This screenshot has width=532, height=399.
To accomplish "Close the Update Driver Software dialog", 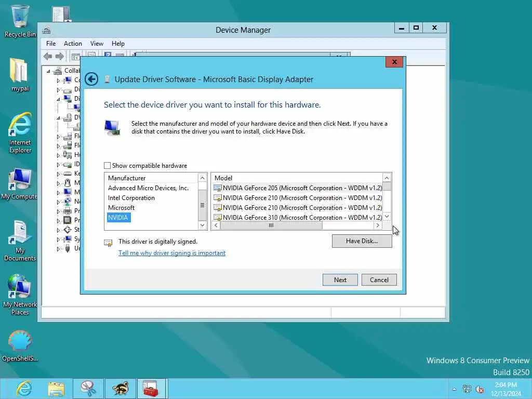I will pyautogui.click(x=394, y=62).
